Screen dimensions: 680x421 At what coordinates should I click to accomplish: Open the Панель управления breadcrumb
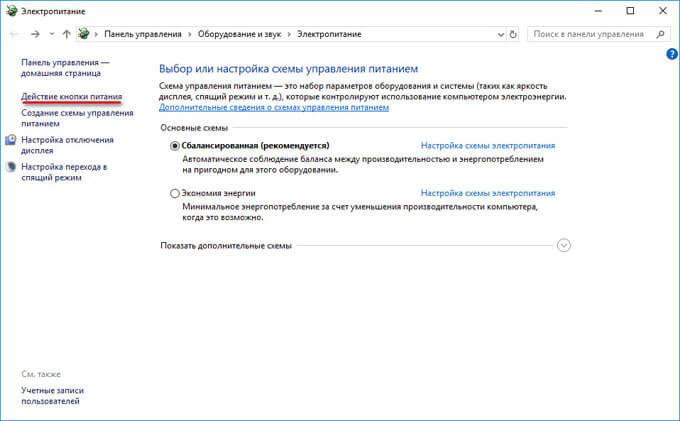pyautogui.click(x=143, y=34)
